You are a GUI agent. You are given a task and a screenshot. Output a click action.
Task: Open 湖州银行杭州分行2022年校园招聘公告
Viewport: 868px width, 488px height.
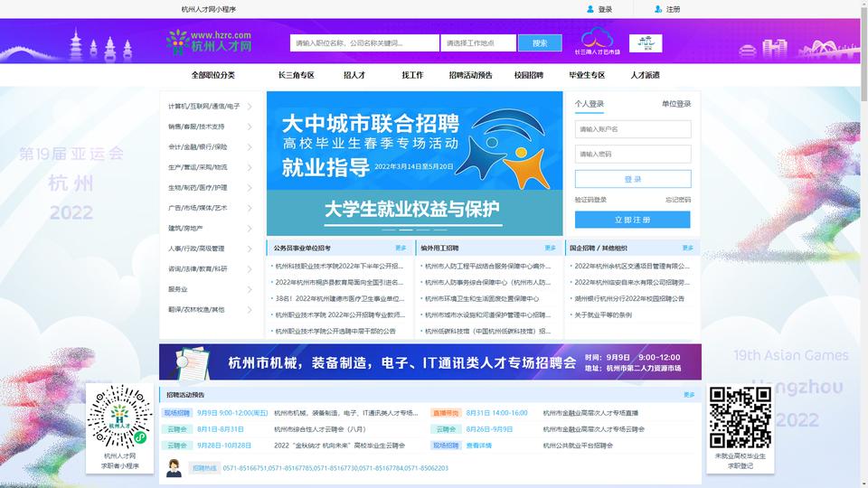tap(629, 299)
